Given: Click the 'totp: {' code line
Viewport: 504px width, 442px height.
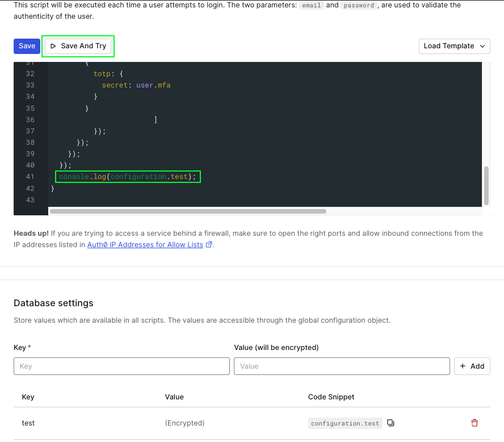Looking at the screenshot, I should pyautogui.click(x=108, y=74).
